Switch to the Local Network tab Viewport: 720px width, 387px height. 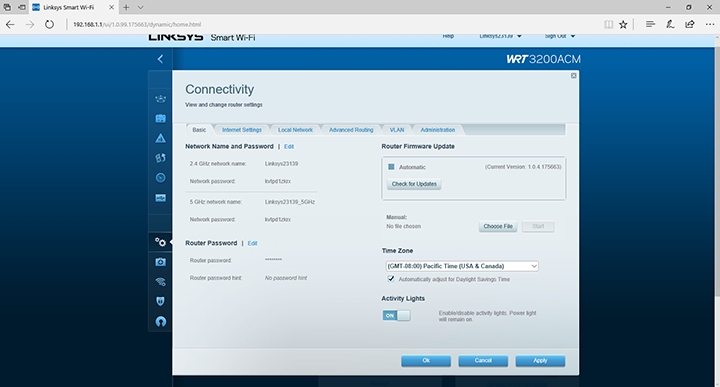click(295, 130)
